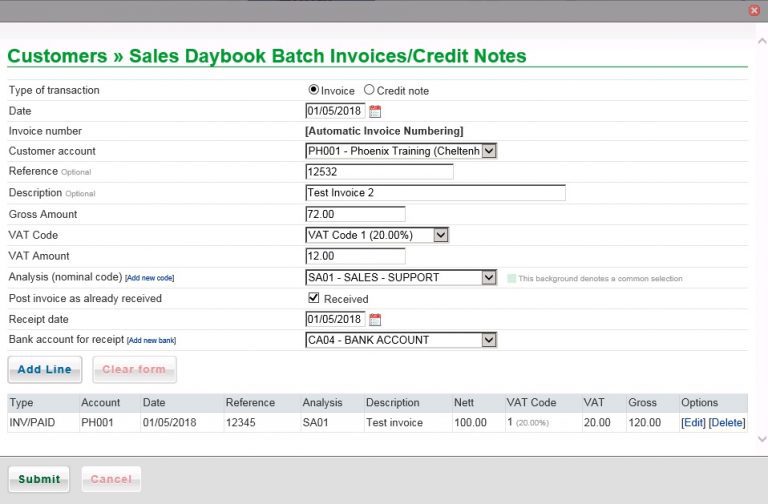Click the 120.00 gross value
This screenshot has height=504, width=768.
click(x=645, y=422)
